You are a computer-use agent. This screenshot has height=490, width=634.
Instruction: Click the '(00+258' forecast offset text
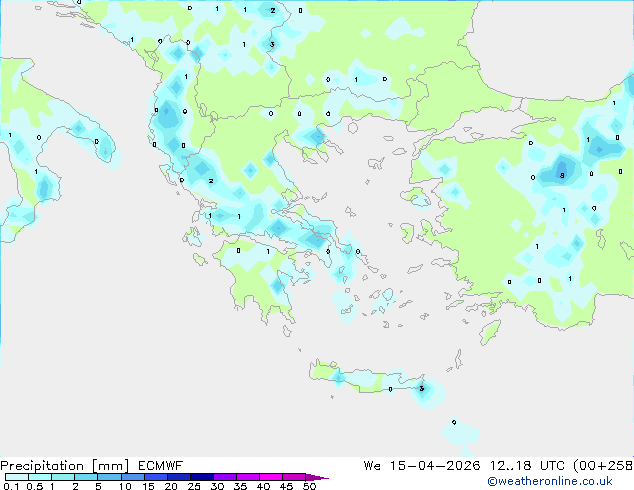point(603,466)
